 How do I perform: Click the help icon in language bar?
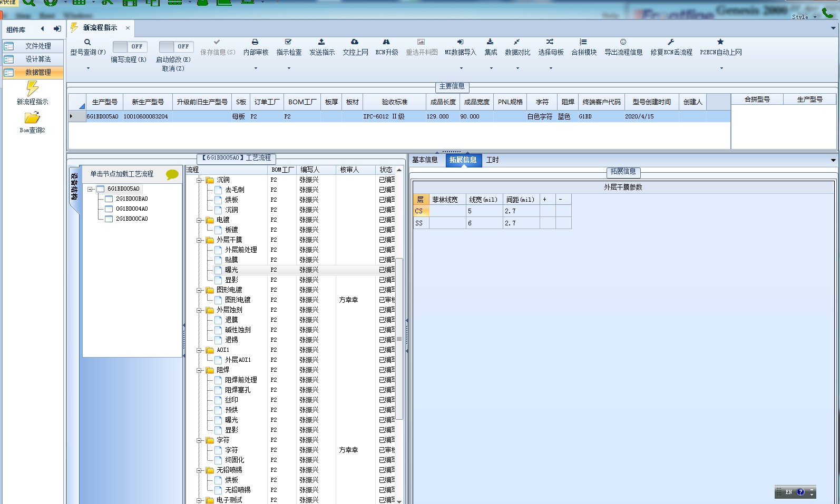tap(800, 492)
